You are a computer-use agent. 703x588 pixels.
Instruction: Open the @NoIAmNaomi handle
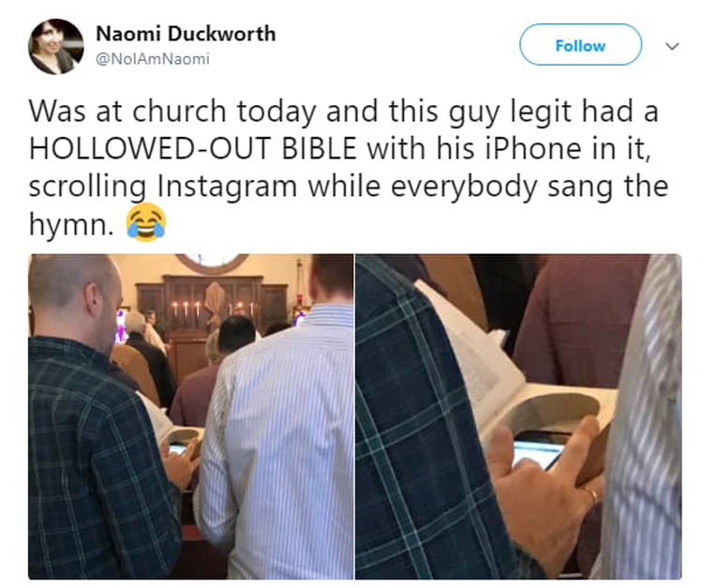point(153,59)
